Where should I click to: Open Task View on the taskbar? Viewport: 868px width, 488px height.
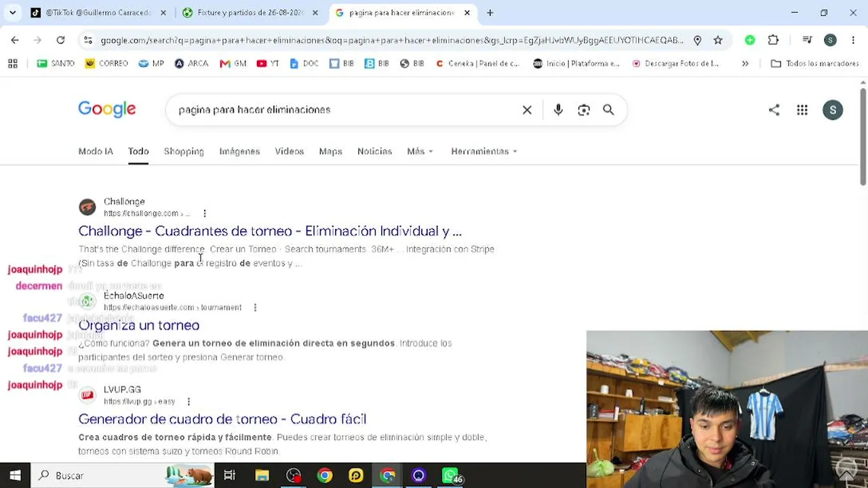tap(229, 475)
